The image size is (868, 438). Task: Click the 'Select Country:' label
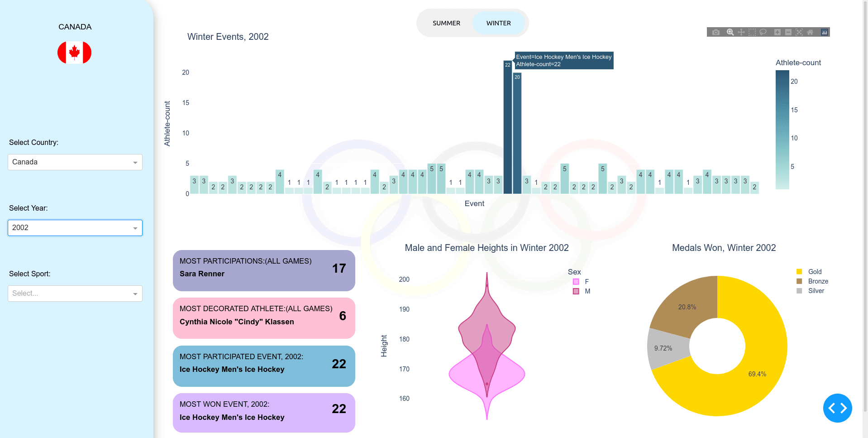34,143
